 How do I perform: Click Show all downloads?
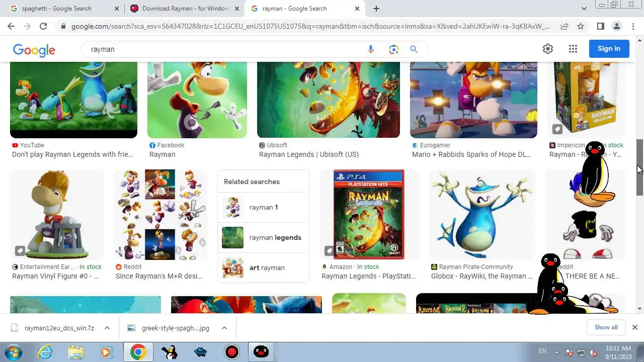pyautogui.click(x=606, y=327)
